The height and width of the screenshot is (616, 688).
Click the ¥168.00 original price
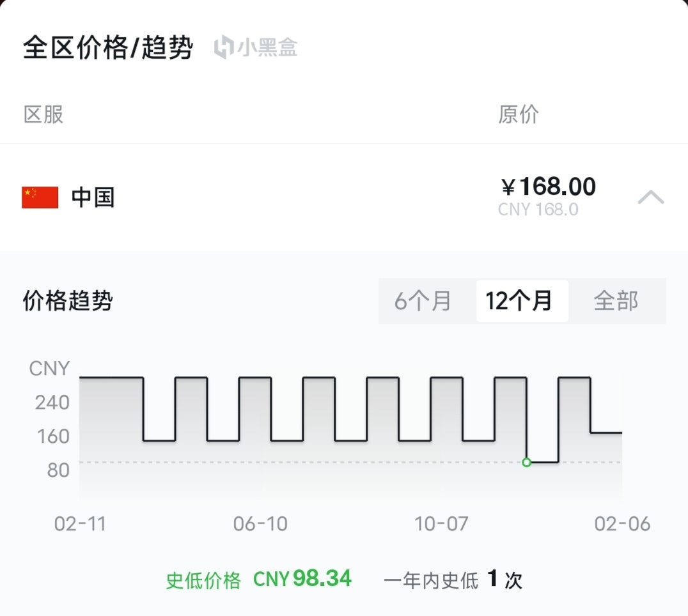(548, 187)
